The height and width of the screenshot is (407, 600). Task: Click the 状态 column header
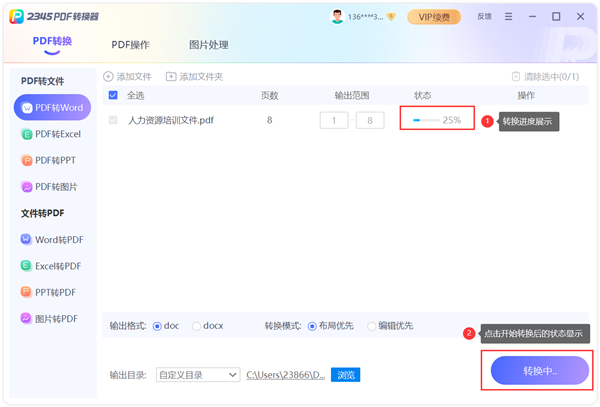(422, 95)
